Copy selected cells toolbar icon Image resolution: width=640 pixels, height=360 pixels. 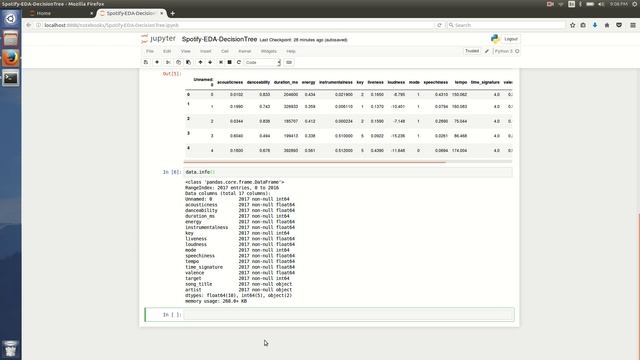click(x=178, y=62)
